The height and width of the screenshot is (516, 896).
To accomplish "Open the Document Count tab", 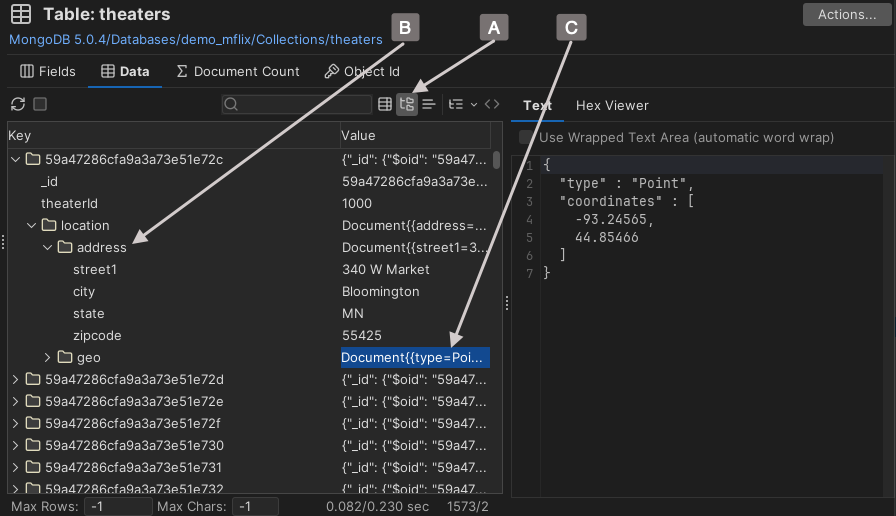I will coord(237,71).
